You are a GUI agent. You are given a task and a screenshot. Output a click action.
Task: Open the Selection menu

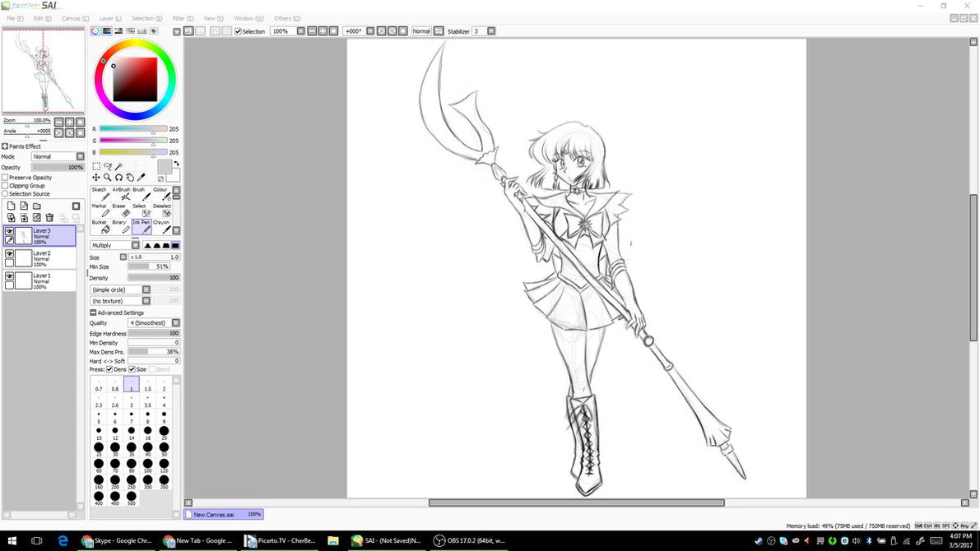(146, 19)
